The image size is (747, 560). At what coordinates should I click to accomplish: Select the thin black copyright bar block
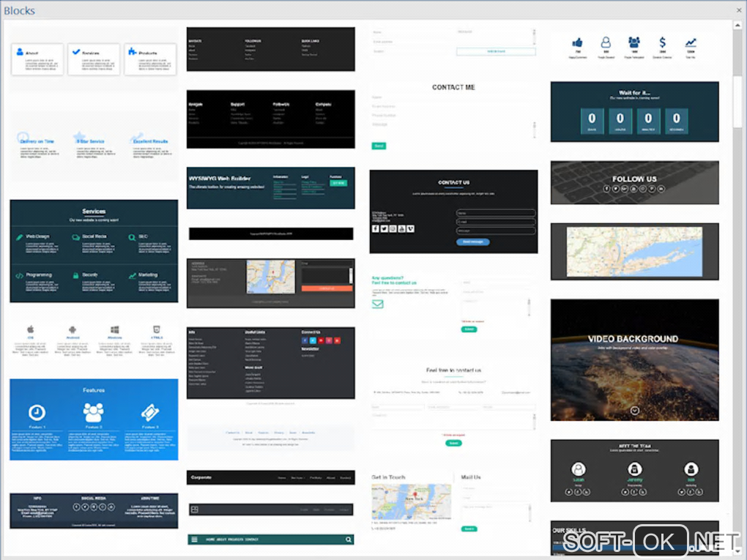pyautogui.click(x=270, y=234)
